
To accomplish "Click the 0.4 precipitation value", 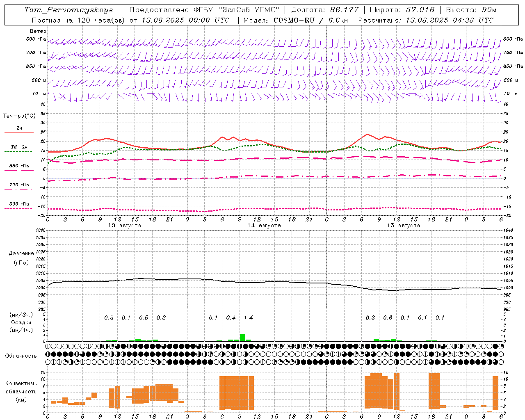I will [x=231, y=318].
